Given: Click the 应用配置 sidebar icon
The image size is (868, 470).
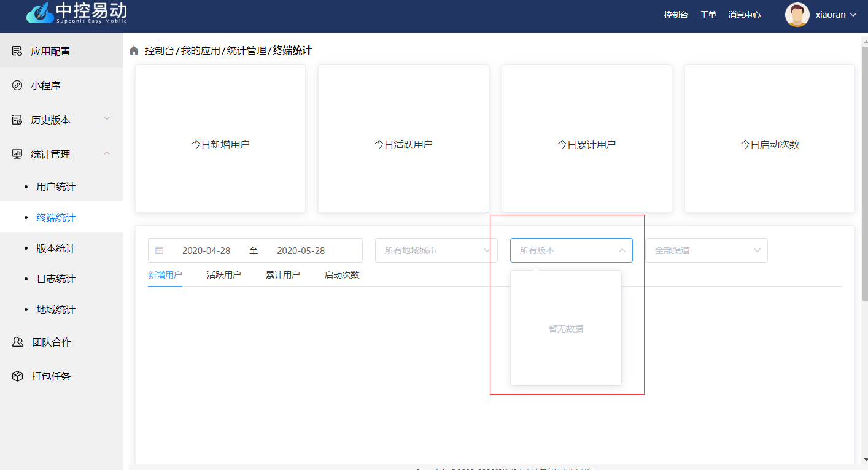Looking at the screenshot, I should 17,51.
